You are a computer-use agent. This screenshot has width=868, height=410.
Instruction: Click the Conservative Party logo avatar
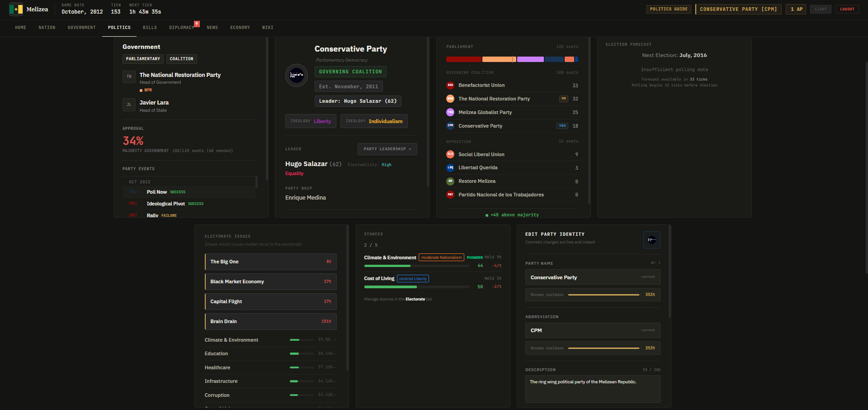[297, 75]
